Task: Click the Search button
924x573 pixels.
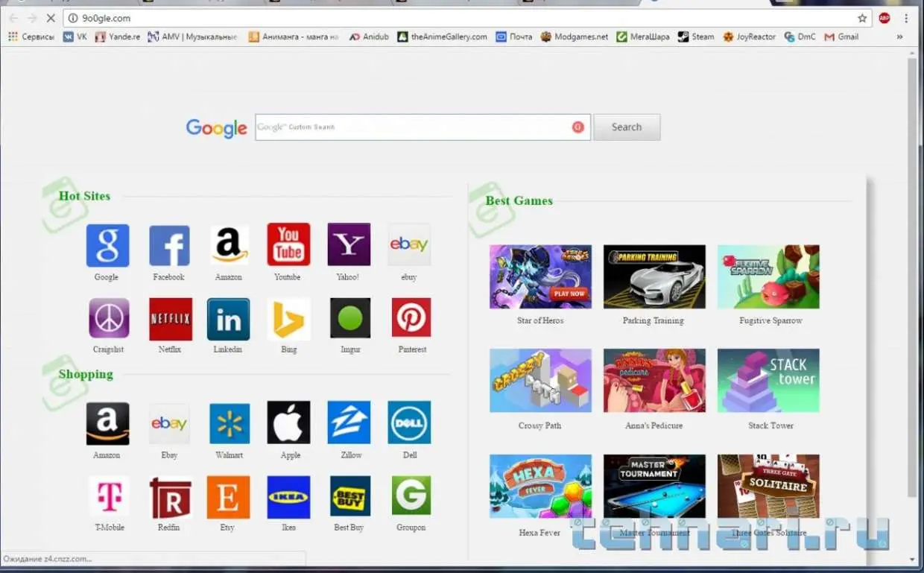Action: [627, 127]
